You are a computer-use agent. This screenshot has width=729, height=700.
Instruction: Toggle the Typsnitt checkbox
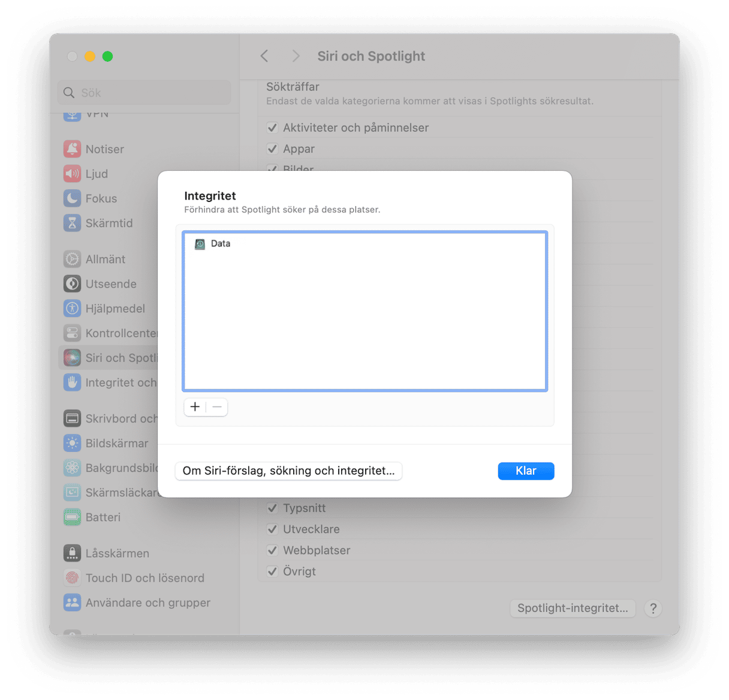[x=272, y=508]
